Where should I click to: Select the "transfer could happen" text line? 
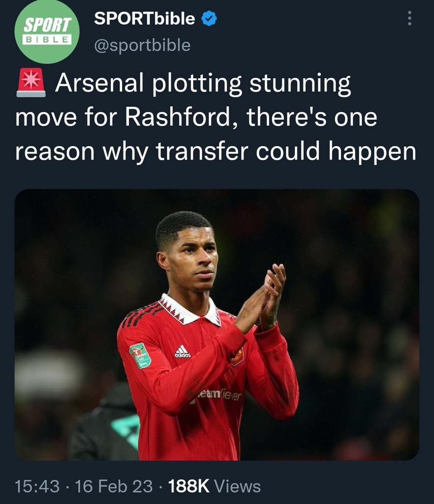[x=286, y=152]
